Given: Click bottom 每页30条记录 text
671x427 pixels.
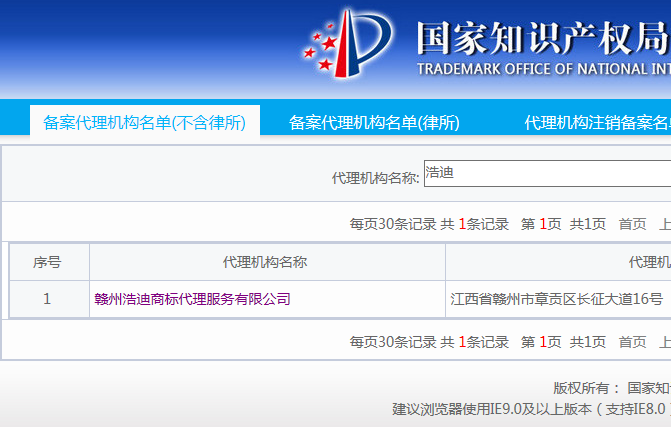Looking at the screenshot, I should pyautogui.click(x=393, y=342).
